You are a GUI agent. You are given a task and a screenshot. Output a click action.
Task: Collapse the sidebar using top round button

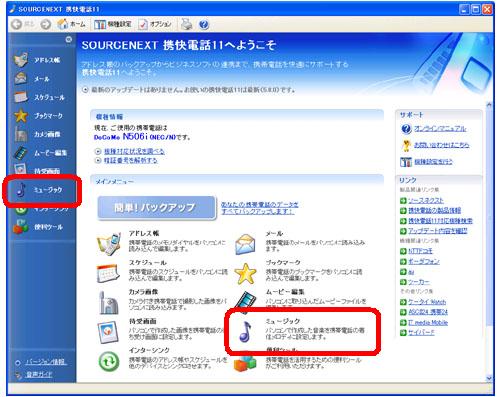point(69,39)
